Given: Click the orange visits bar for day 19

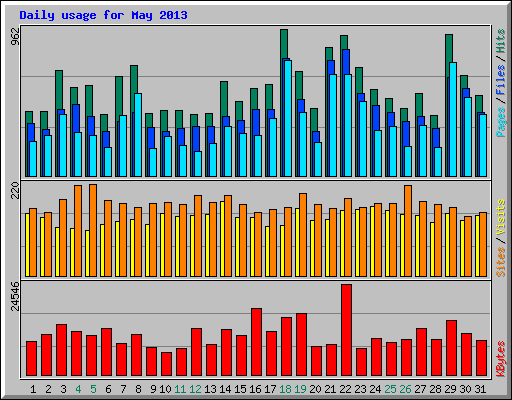Looking at the screenshot, I should [303, 235].
